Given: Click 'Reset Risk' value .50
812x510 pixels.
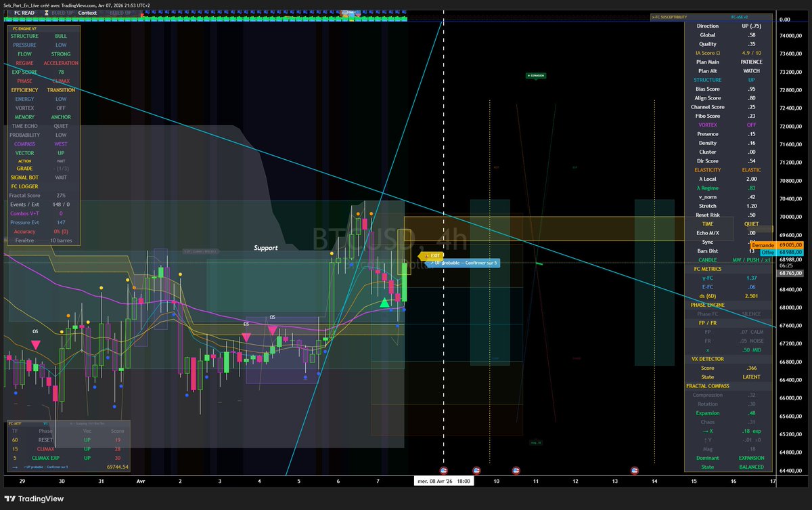Looking at the screenshot, I should (x=751, y=215).
